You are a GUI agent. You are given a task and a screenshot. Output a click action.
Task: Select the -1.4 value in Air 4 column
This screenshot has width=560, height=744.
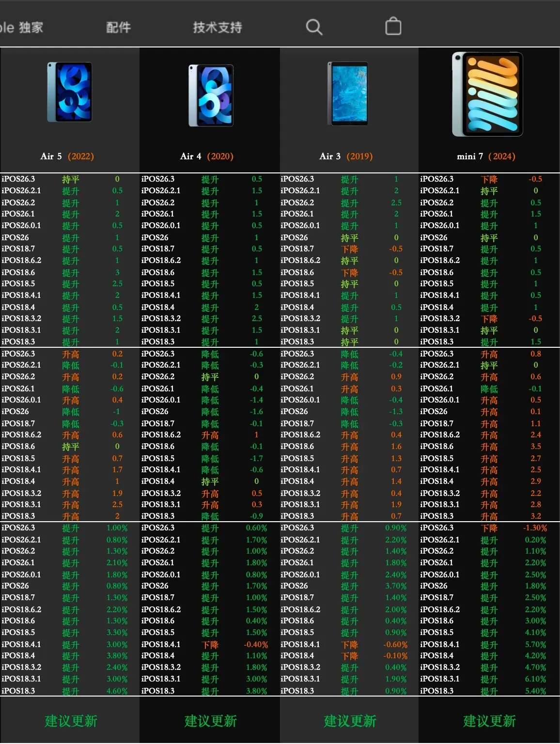click(x=257, y=400)
